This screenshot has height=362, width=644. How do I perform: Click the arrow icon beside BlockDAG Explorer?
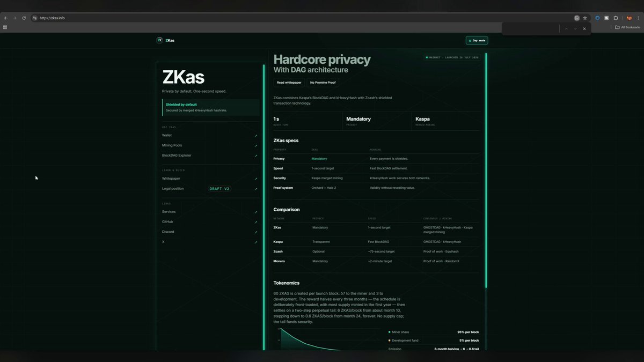click(256, 156)
